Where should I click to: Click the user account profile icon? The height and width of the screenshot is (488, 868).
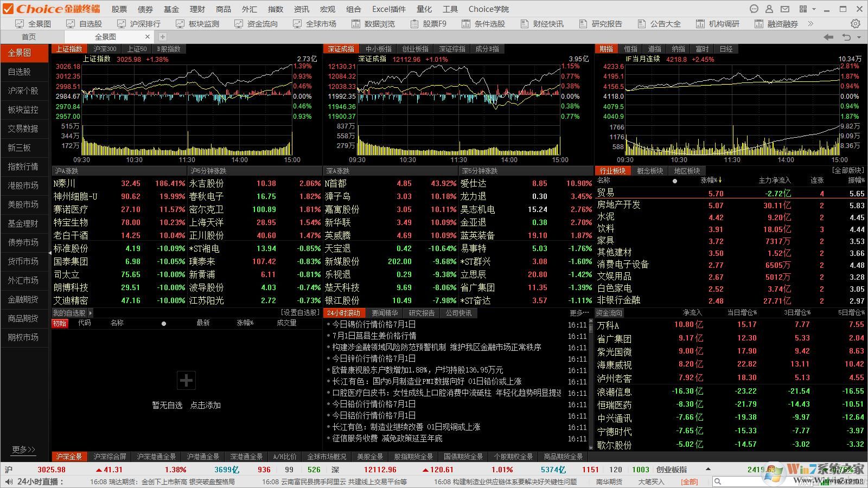769,9
